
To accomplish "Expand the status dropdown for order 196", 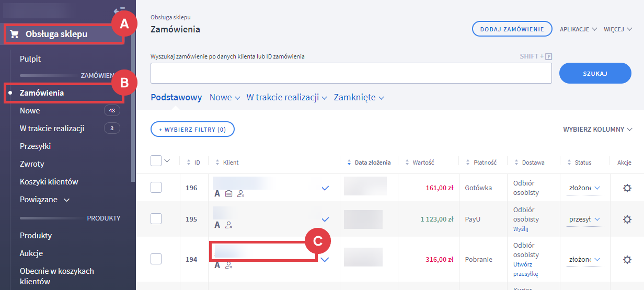I will tap(597, 188).
